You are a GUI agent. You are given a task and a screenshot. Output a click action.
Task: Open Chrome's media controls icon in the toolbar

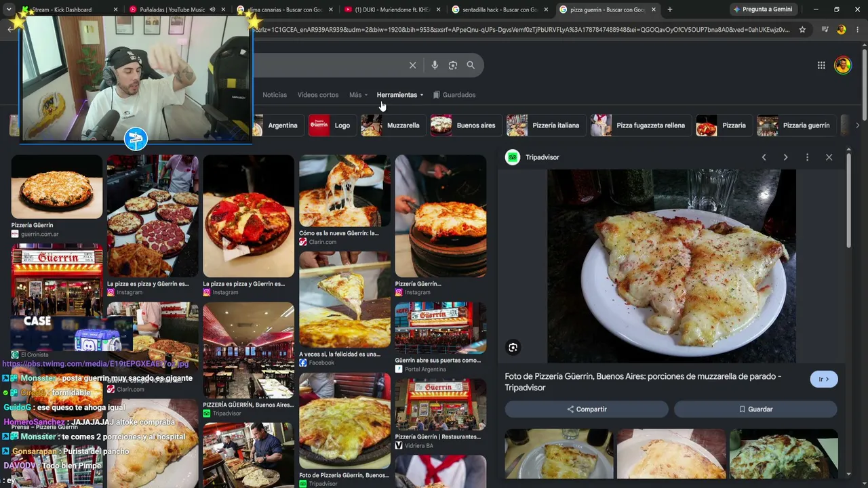point(825,30)
